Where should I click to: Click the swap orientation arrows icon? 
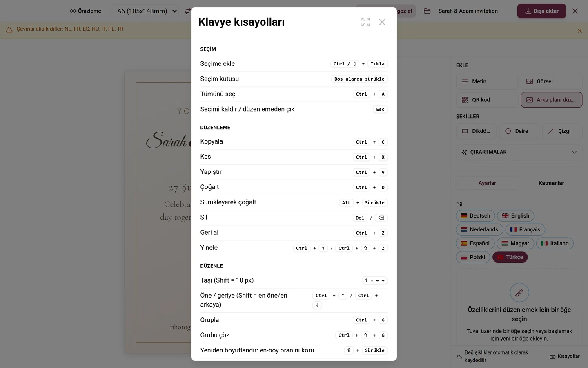187,11
